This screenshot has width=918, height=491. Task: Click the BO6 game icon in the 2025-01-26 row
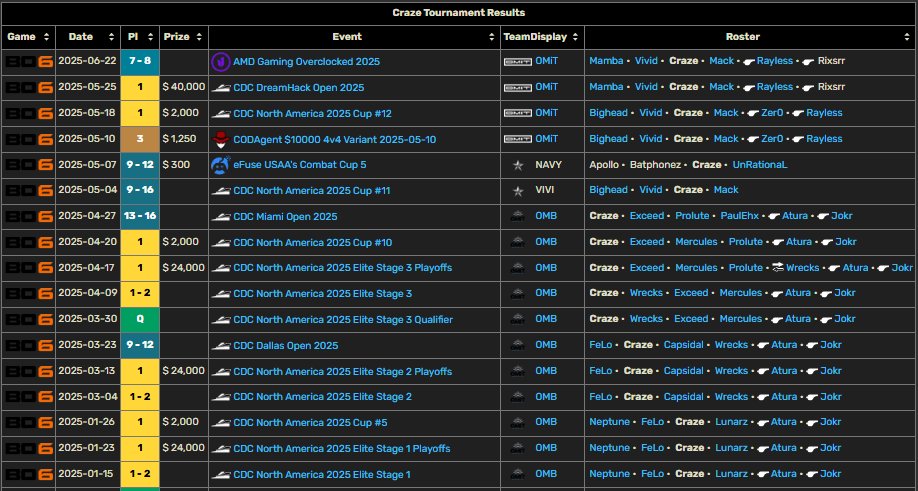[x=29, y=423]
